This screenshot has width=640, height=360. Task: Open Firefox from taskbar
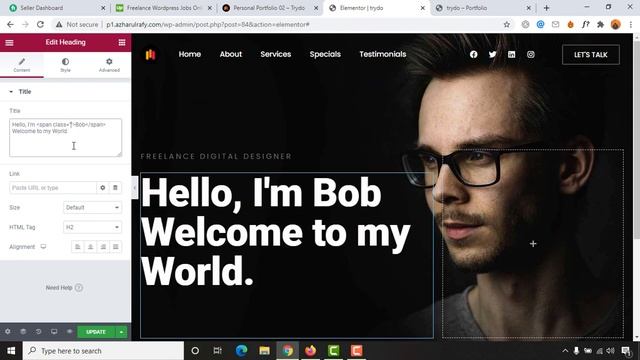(310, 351)
